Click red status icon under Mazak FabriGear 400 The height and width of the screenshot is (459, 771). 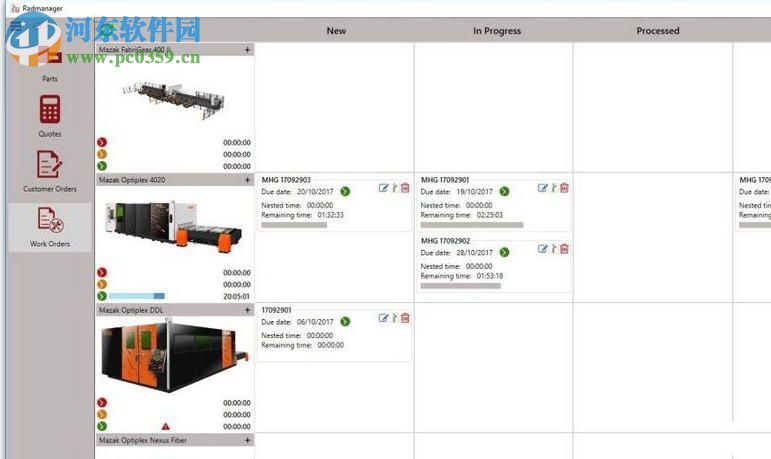pos(102,143)
